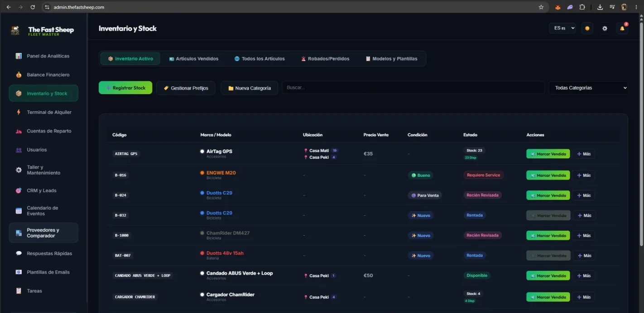This screenshot has width=644, height=313.
Task: Open the Robados/Perdidos tab
Action: (325, 59)
